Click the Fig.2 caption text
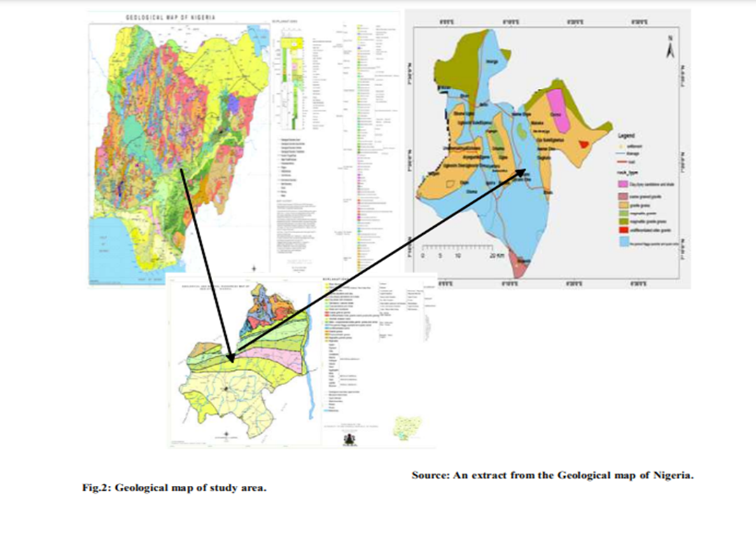Image resolution: width=756 pixels, height=537 pixels. (175, 488)
